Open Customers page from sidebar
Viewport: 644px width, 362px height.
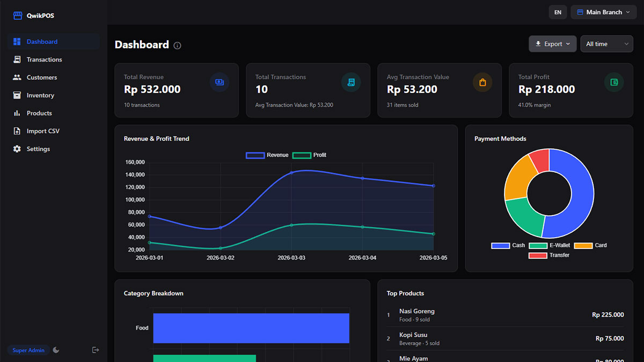point(53,77)
